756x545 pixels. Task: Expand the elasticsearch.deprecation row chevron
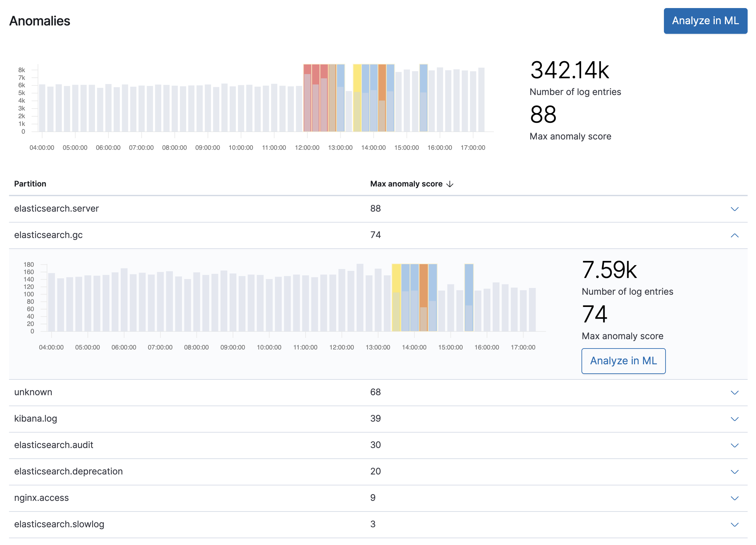pyautogui.click(x=734, y=472)
